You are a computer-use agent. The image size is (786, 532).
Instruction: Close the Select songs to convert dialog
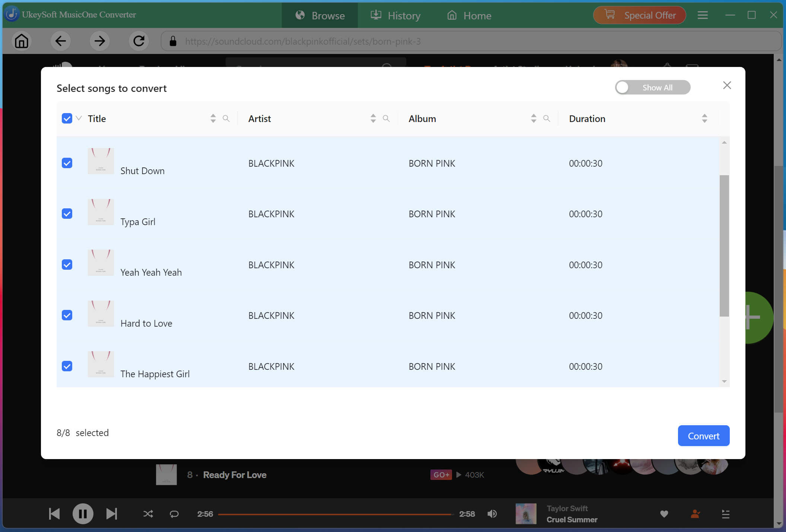pyautogui.click(x=727, y=86)
